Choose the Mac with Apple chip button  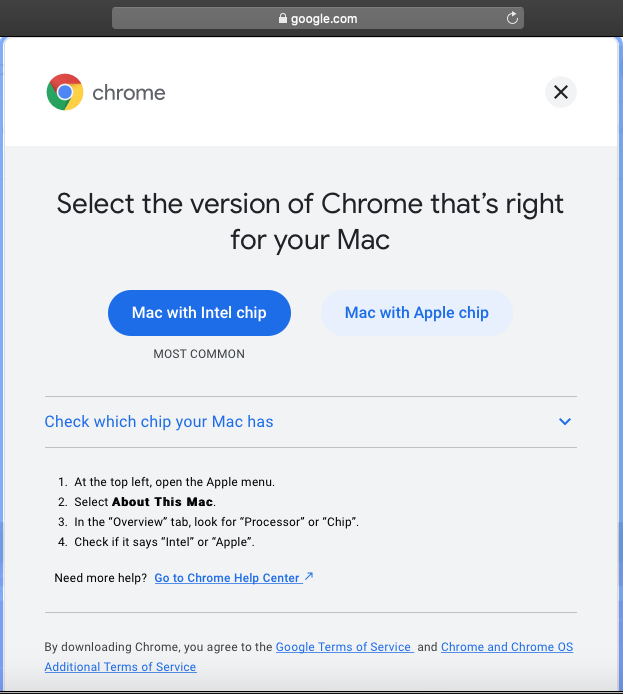click(417, 313)
